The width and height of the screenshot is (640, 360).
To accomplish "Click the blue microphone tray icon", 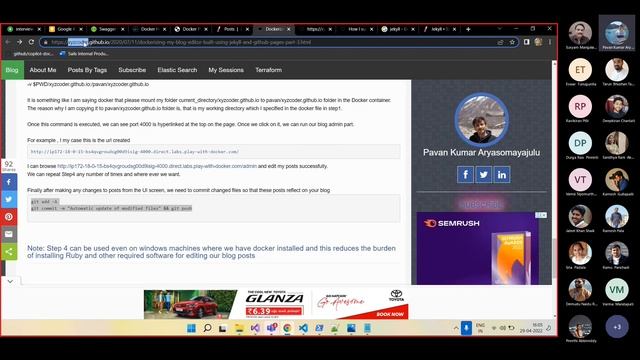I will (x=466, y=328).
